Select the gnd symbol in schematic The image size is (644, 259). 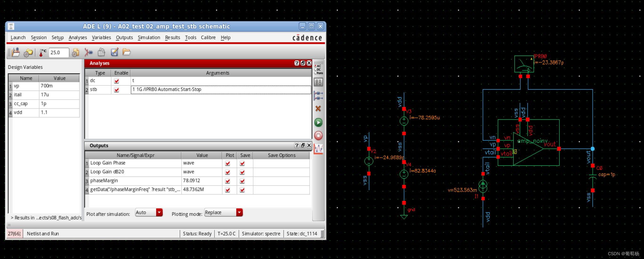coord(404,216)
